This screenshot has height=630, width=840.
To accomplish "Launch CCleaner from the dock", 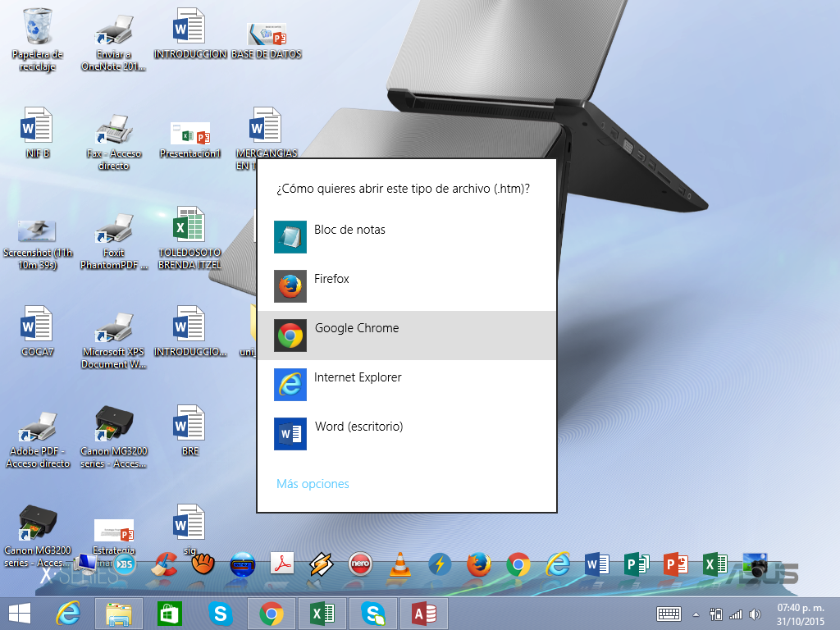I will pos(167,564).
